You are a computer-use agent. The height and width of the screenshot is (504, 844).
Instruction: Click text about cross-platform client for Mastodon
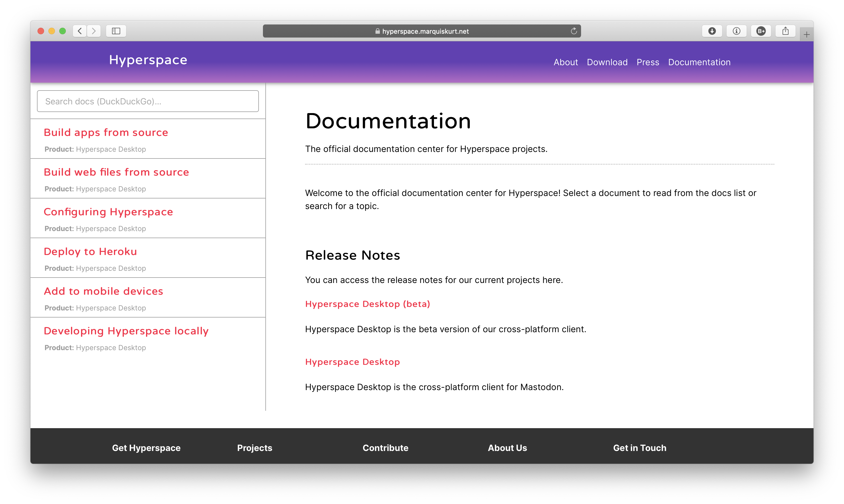pyautogui.click(x=435, y=387)
